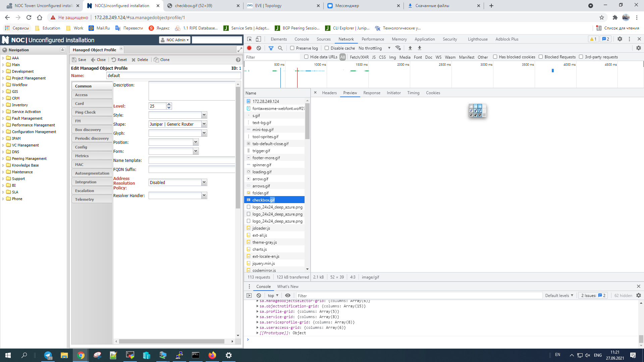Open Default levels console dropdown
Screen dimensions: 644x362
(559, 296)
